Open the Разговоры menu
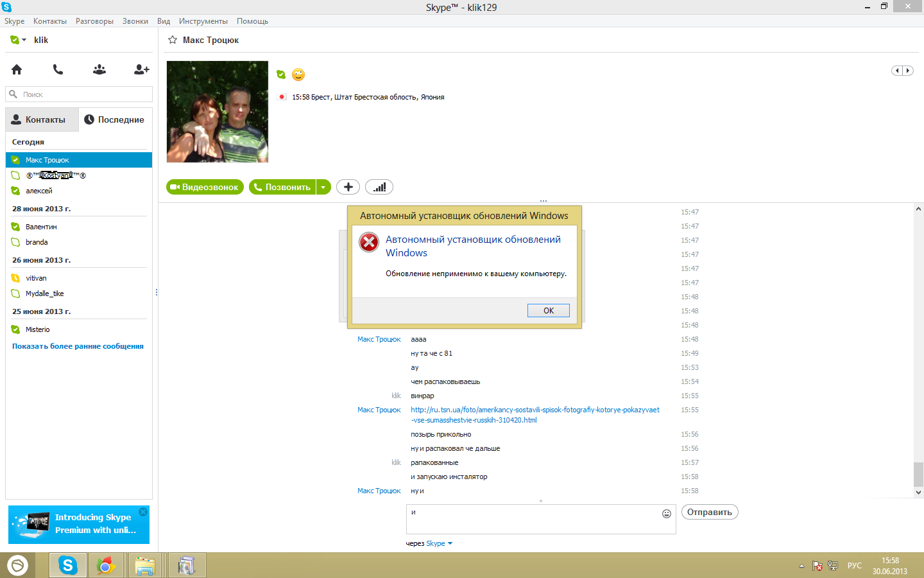The height and width of the screenshot is (578, 924). point(94,21)
